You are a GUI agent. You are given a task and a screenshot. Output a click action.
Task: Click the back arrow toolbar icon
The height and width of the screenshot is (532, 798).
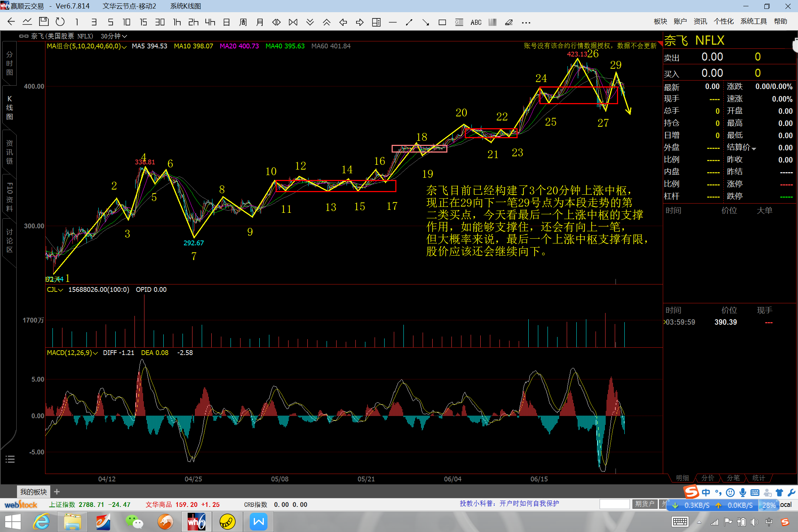(11, 22)
